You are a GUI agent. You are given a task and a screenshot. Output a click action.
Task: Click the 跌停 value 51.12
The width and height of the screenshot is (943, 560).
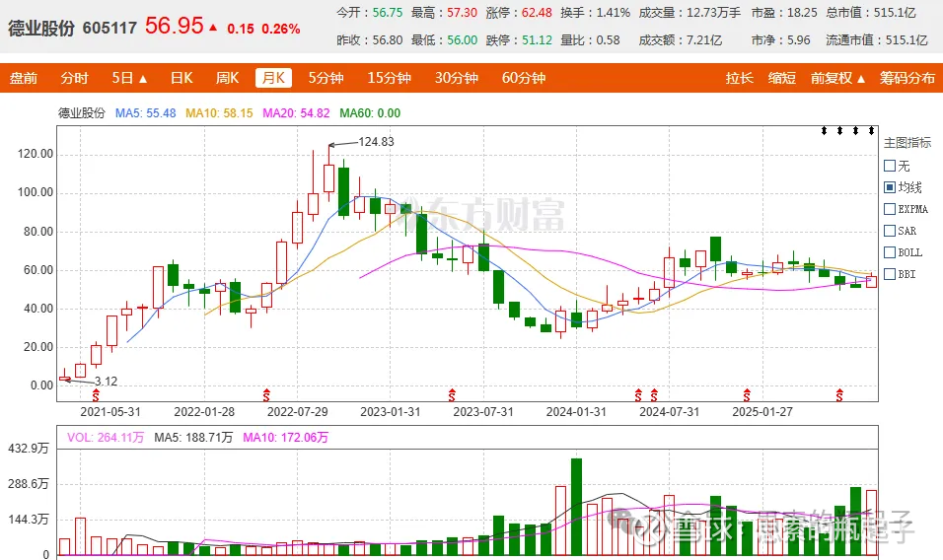click(537, 40)
